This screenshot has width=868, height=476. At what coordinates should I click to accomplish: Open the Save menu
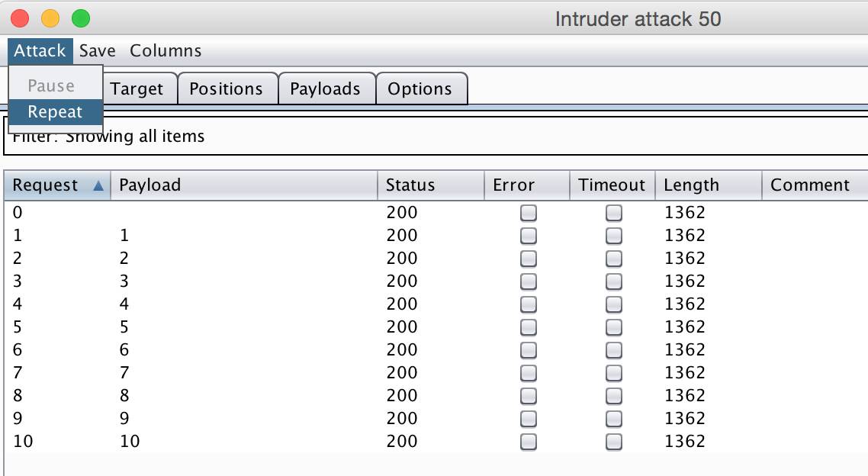98,51
